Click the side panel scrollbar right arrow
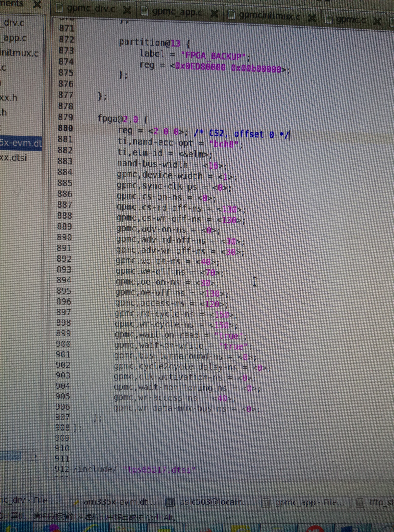The image size is (394, 532). pos(36,456)
